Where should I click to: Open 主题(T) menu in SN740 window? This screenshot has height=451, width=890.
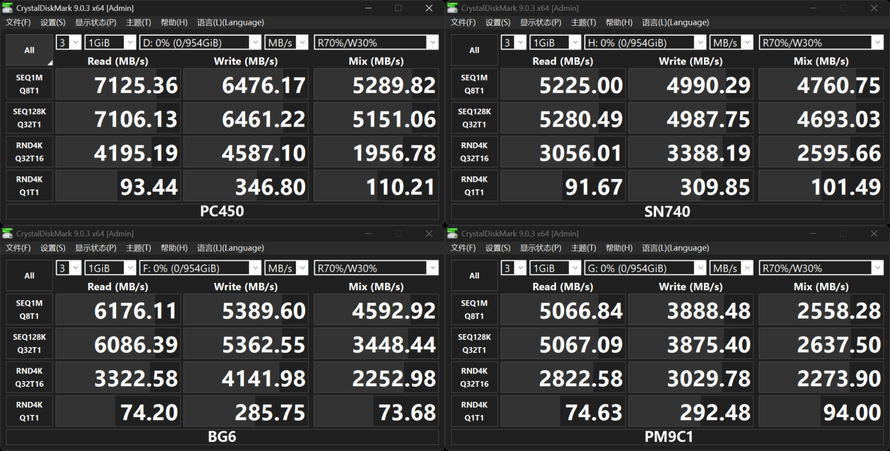[583, 23]
